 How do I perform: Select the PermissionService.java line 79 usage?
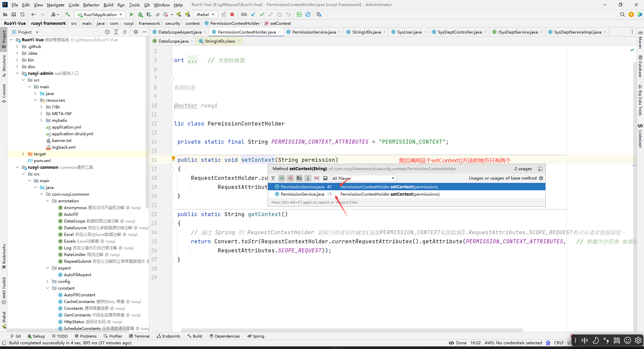click(x=407, y=194)
